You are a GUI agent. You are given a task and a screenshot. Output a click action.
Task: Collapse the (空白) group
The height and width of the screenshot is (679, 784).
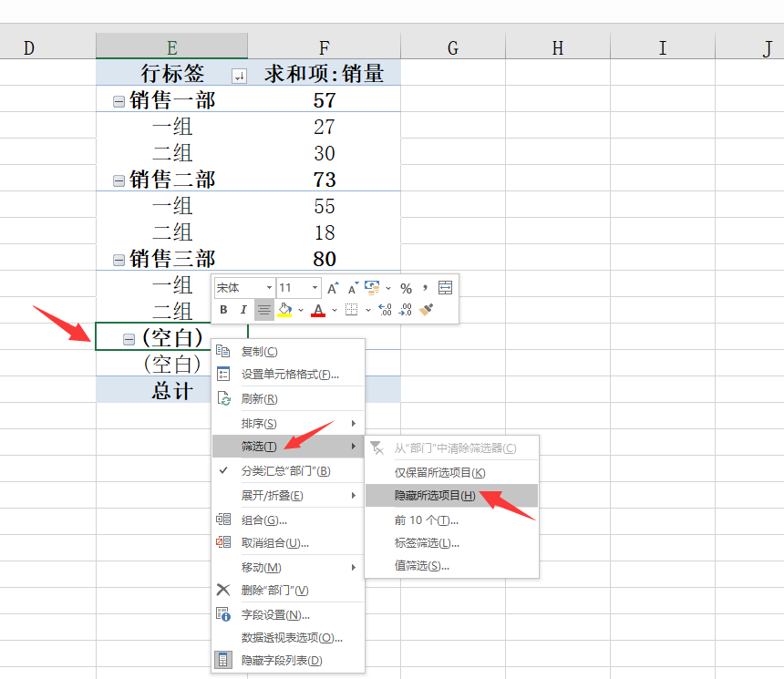pyautogui.click(x=129, y=339)
